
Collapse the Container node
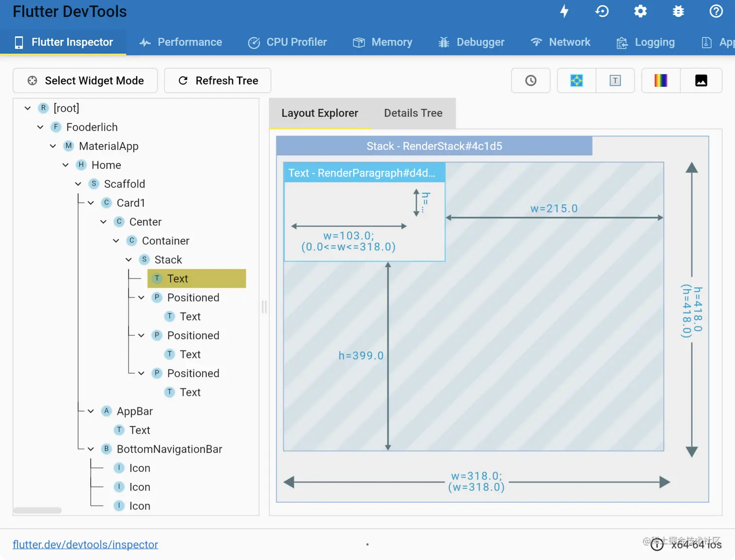[x=116, y=241]
